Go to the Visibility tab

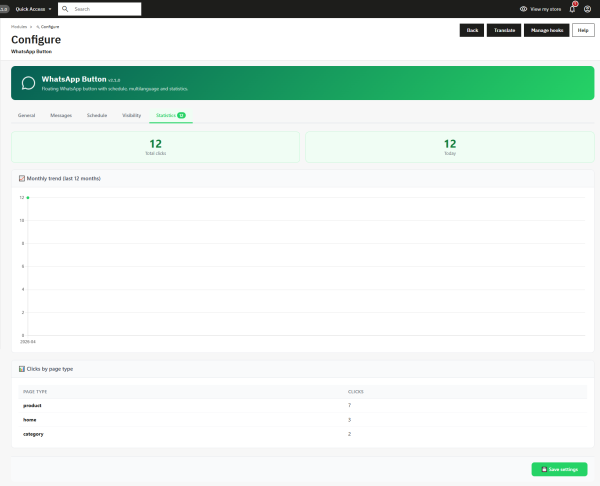click(131, 115)
